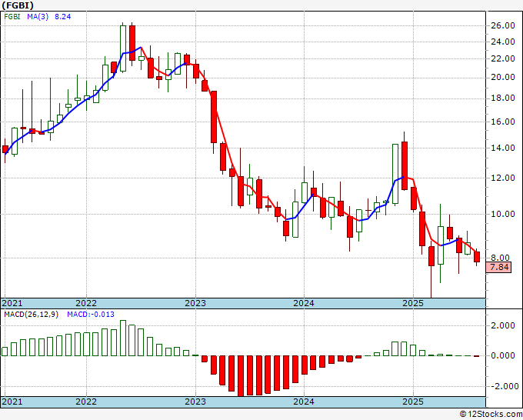Click the moving average value 8.24
The width and height of the screenshot is (523, 420).
coord(63,17)
